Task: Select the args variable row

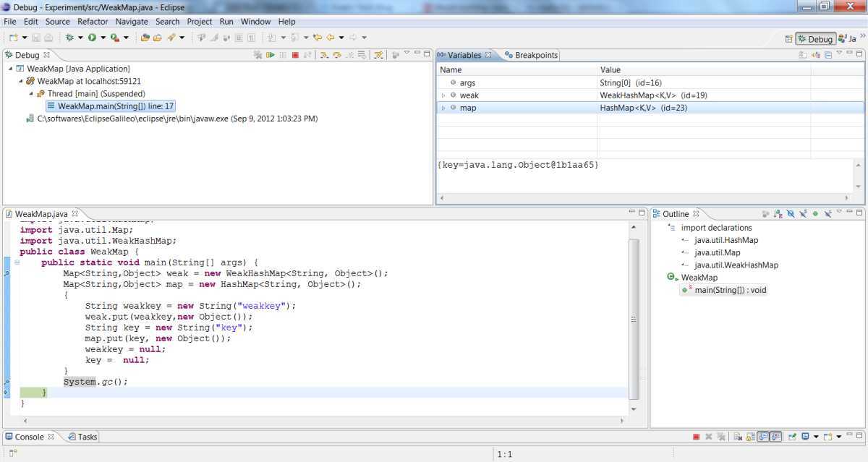Action: (650, 83)
